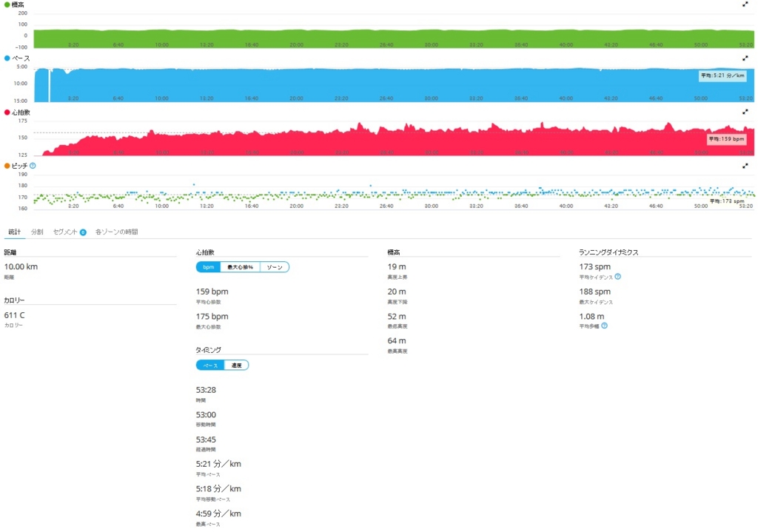This screenshot has width=758, height=532.
Task: Open the 統計 tab
Action: (15, 232)
